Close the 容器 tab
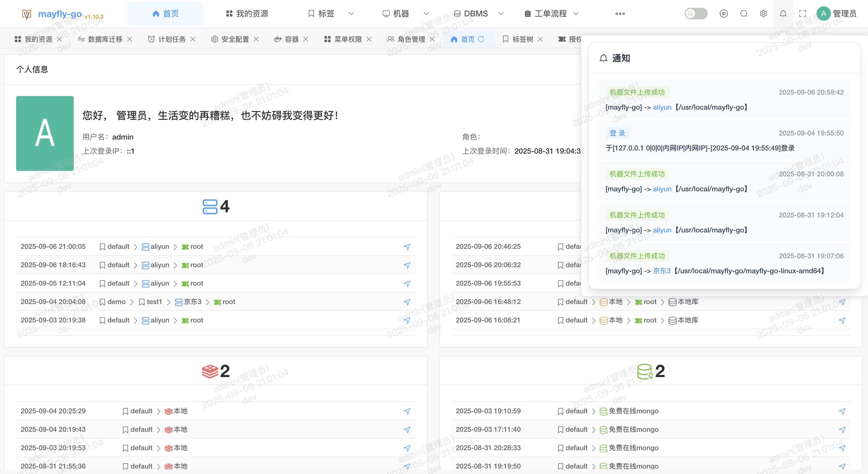This screenshot has width=868, height=474. (306, 39)
